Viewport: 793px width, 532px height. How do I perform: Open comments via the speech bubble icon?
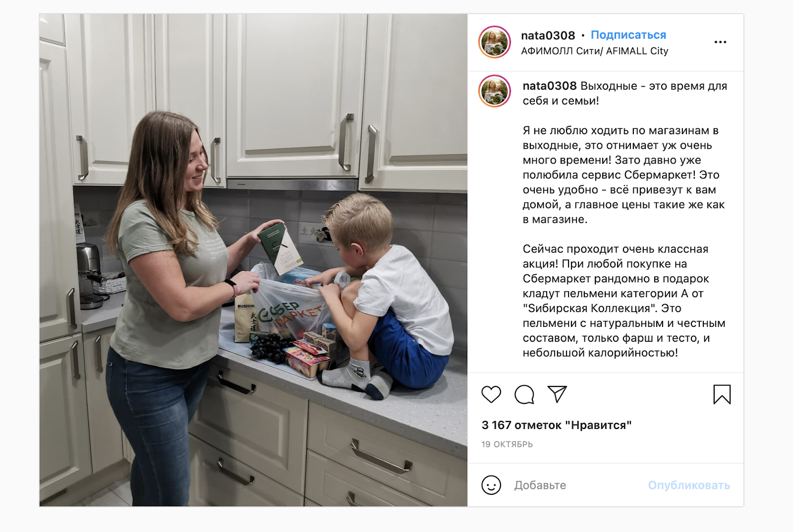pyautogui.click(x=524, y=394)
